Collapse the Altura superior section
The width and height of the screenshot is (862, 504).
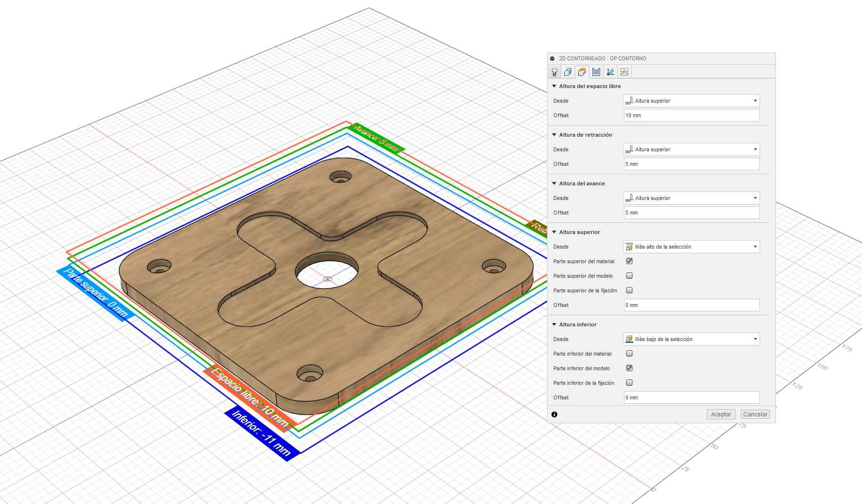tap(554, 232)
